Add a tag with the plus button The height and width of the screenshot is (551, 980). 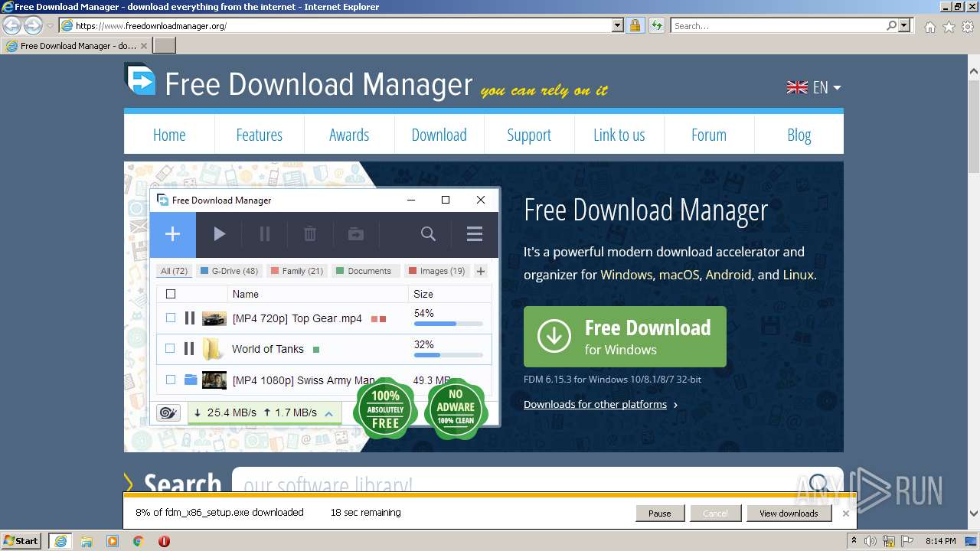481,271
